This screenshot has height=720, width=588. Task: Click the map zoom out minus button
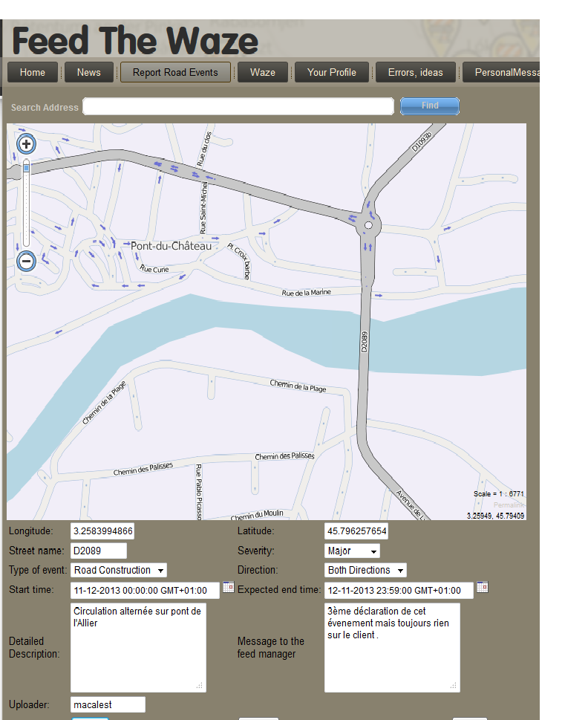[x=26, y=261]
